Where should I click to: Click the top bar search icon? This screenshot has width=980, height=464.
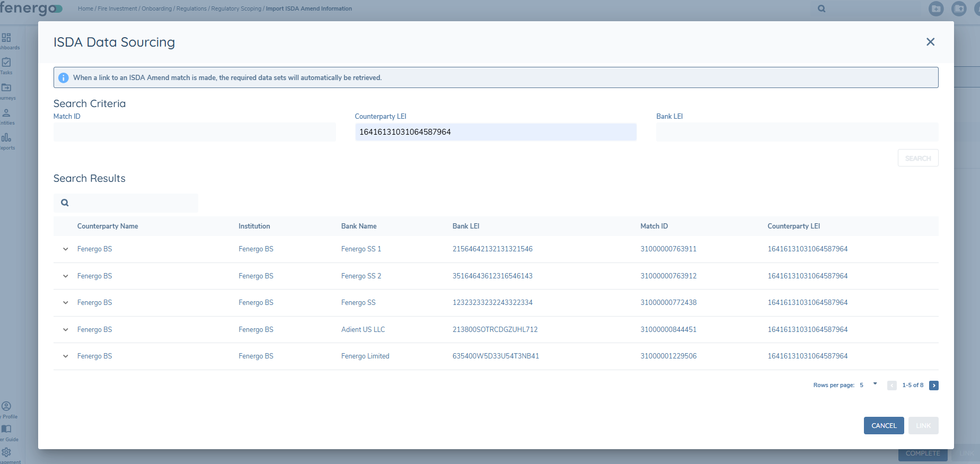click(x=822, y=8)
